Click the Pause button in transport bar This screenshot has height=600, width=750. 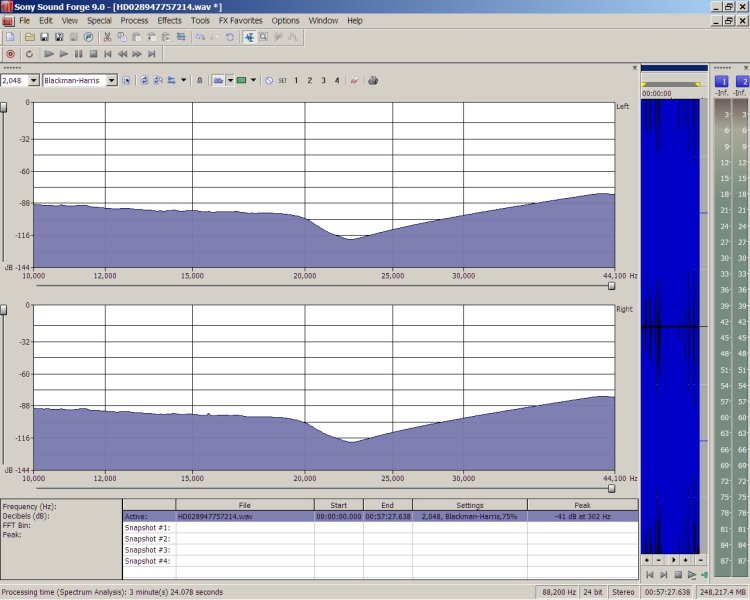click(x=78, y=54)
